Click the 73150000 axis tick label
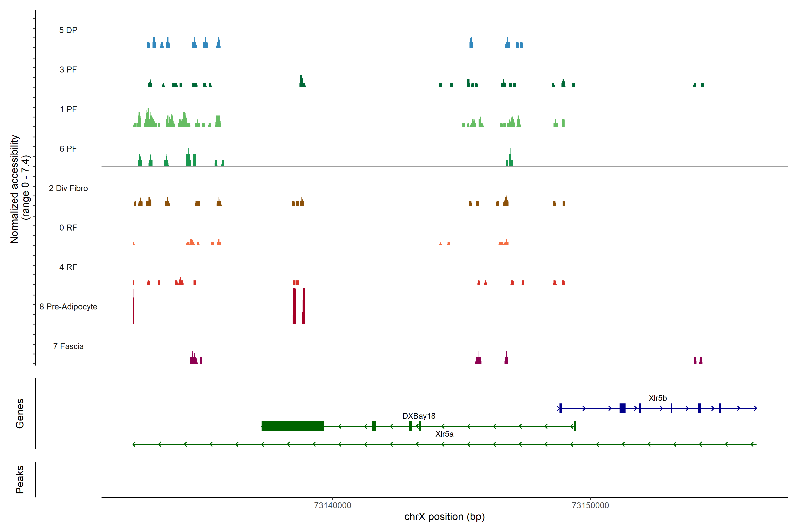This screenshot has width=798, height=532. (590, 506)
